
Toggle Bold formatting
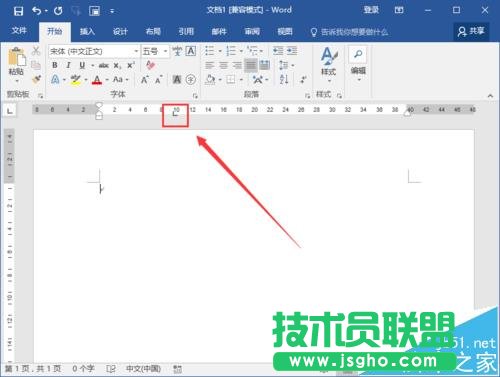click(55, 65)
